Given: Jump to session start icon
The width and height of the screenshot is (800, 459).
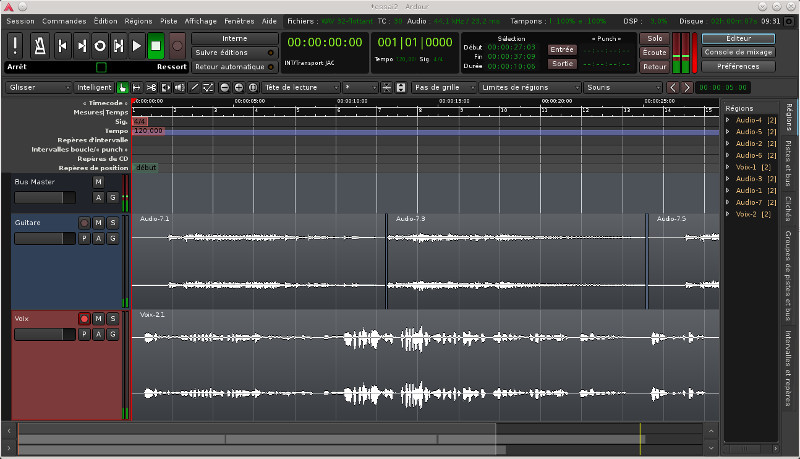Looking at the screenshot, I should [x=60, y=45].
